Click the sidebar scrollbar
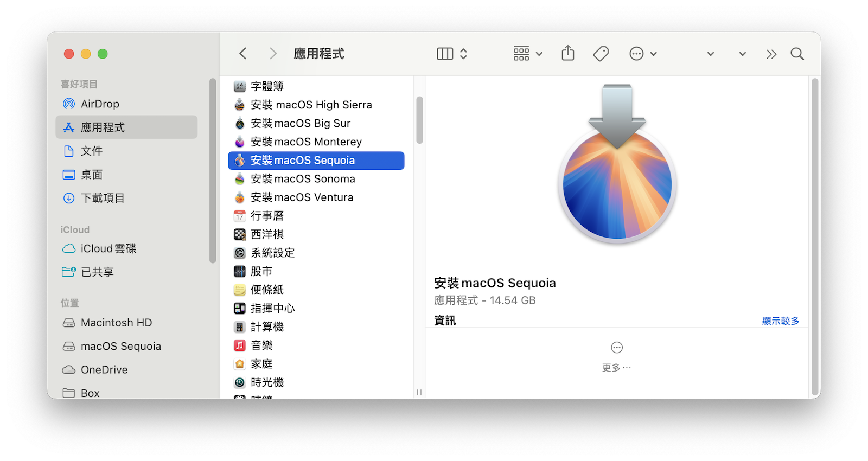 click(x=213, y=171)
